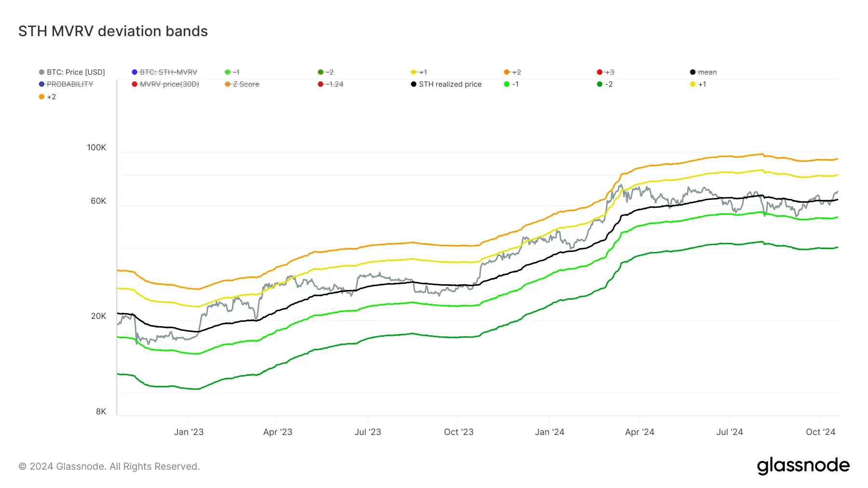This screenshot has height=488, width=868.
Task: Hide the active dark green -2 band
Action: point(605,84)
